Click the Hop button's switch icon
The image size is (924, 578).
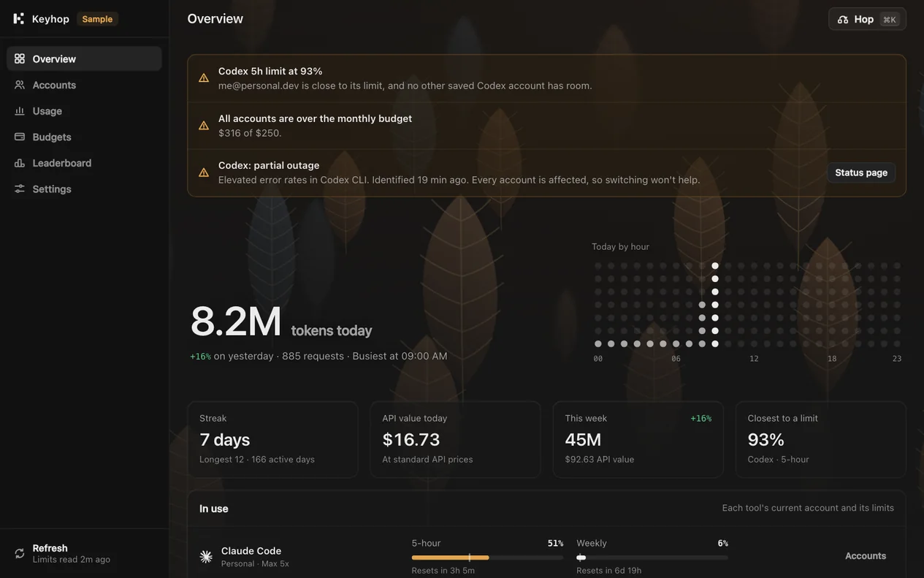pos(843,19)
